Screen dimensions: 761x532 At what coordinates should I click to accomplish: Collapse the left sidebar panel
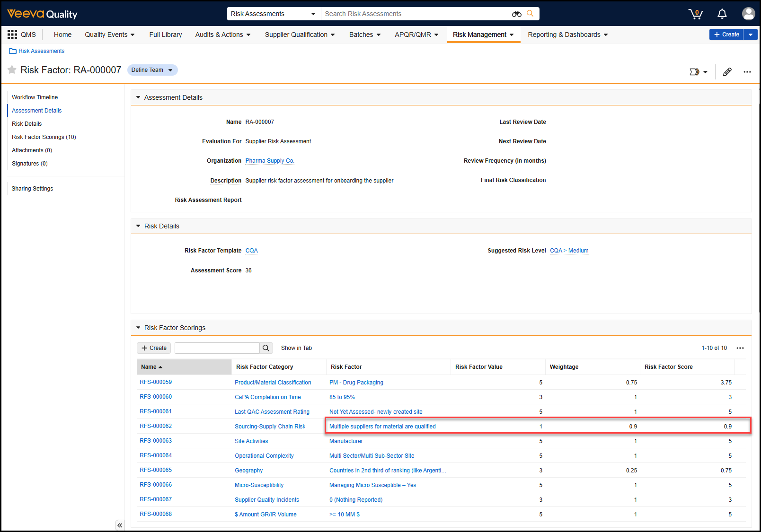click(120, 525)
